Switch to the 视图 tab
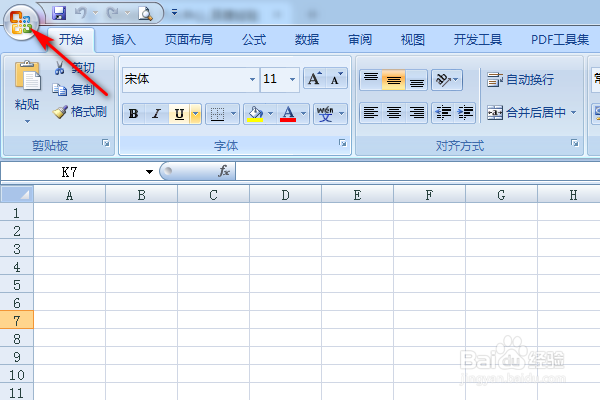 point(412,39)
